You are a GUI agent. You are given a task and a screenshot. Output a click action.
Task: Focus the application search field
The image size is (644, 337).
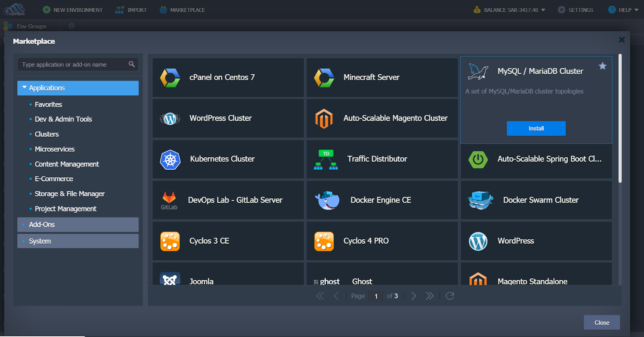[x=78, y=64]
